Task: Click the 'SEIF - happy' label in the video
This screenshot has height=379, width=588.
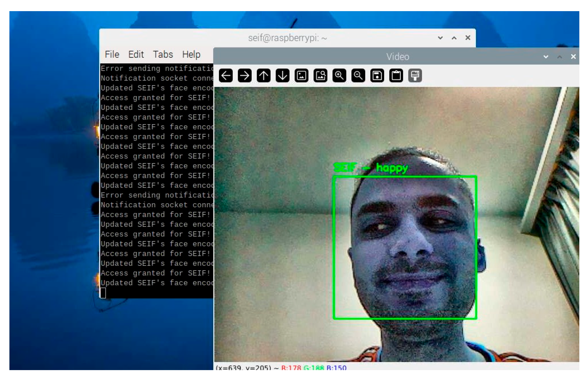Action: pyautogui.click(x=371, y=168)
